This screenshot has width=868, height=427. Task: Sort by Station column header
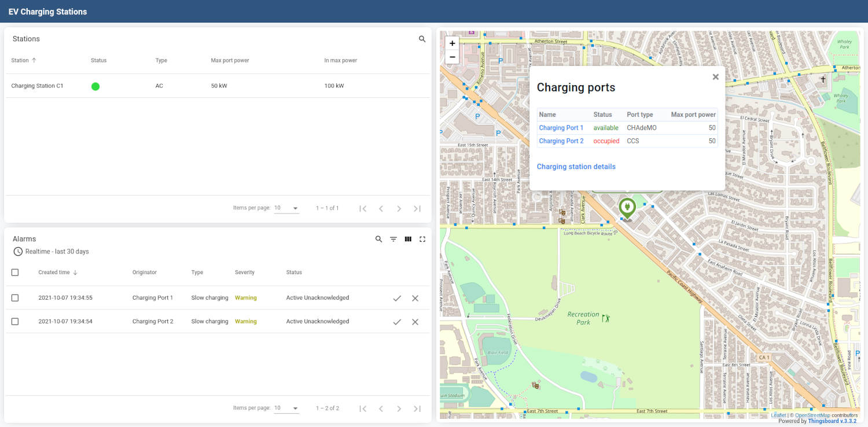pyautogui.click(x=20, y=61)
